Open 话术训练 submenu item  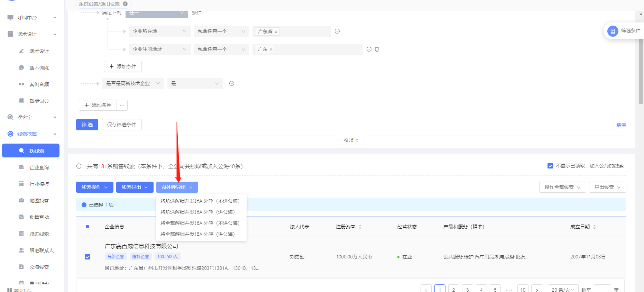[x=39, y=68]
